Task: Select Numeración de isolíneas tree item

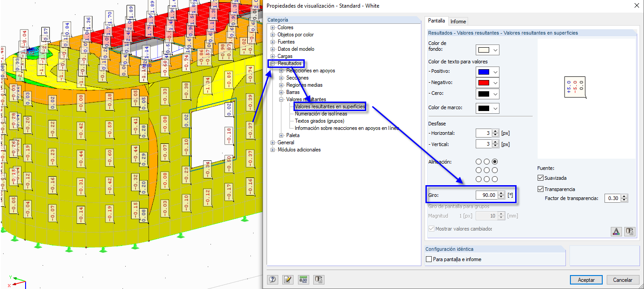Action: tap(321, 114)
